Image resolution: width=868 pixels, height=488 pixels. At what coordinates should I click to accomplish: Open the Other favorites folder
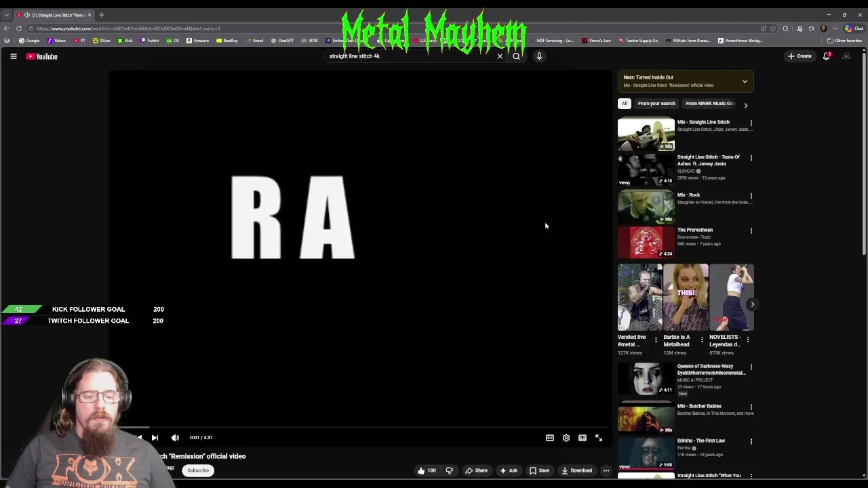point(844,41)
